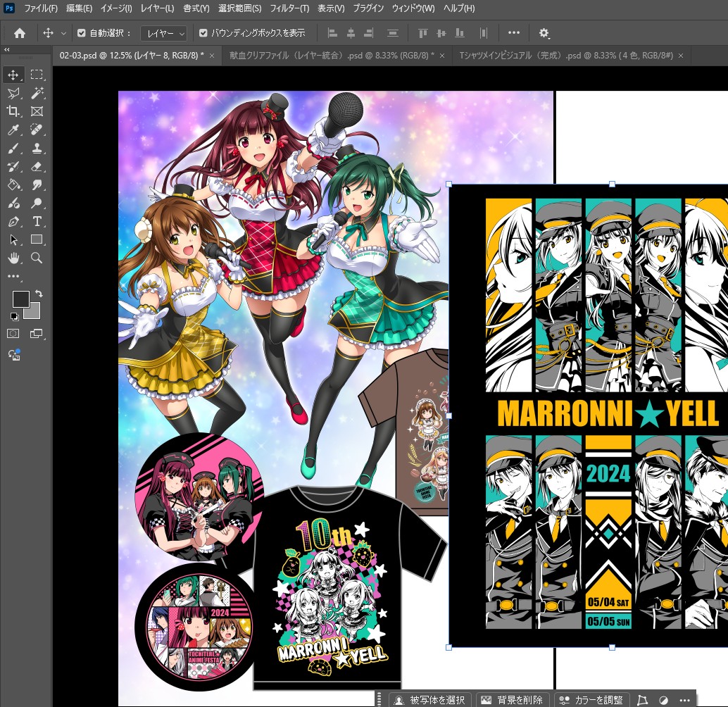Select the Eyedropper tool
The width and height of the screenshot is (728, 707).
pos(13,130)
